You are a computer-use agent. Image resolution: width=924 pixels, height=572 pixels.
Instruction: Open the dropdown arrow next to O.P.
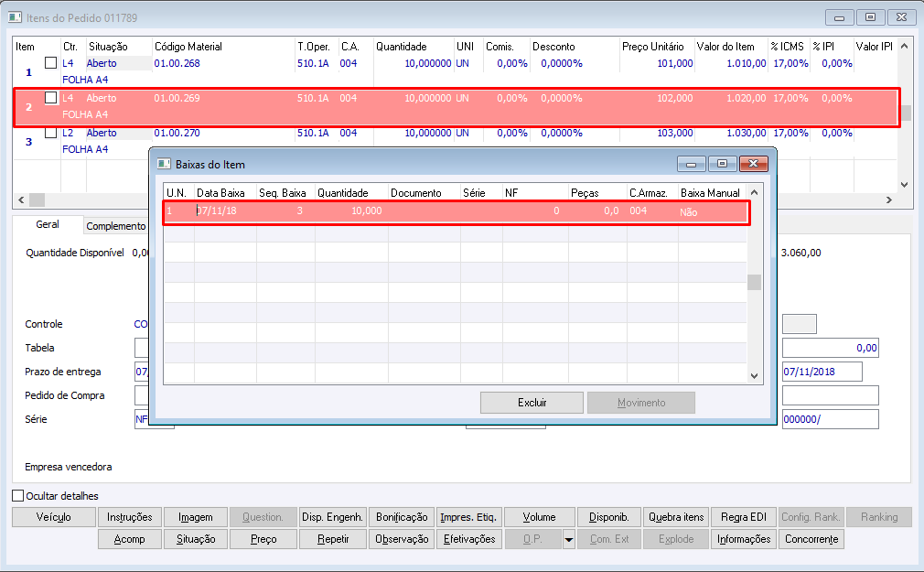569,539
